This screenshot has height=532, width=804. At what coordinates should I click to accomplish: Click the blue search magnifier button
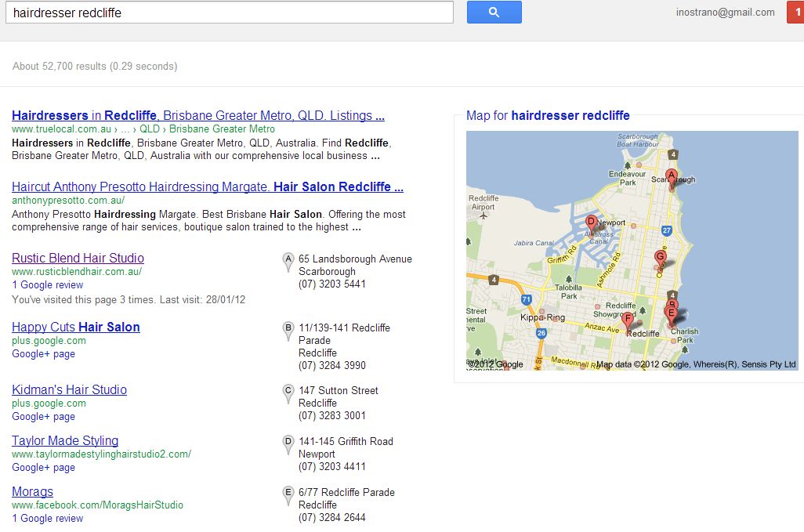(494, 13)
